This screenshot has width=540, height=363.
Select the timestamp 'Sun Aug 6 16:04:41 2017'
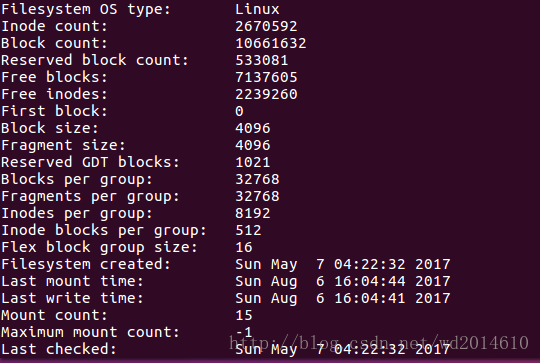tap(343, 298)
